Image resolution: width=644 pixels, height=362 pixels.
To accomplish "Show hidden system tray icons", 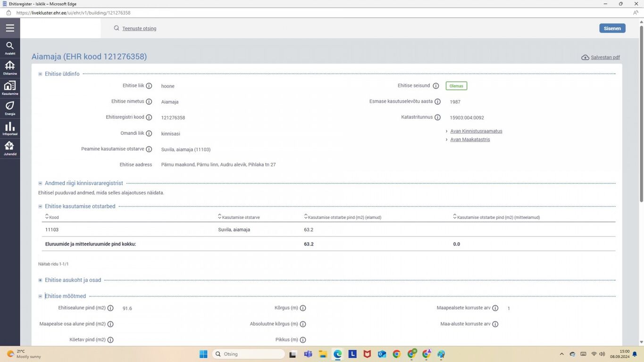I will 561,354.
